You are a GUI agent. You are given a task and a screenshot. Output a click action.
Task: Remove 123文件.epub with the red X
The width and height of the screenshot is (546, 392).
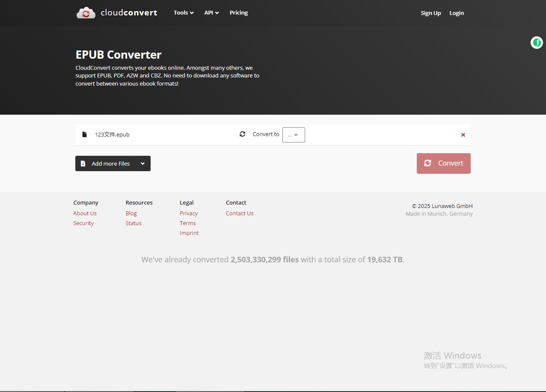coord(463,135)
